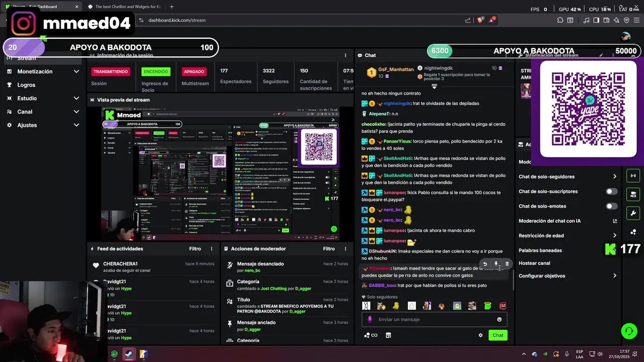The height and width of the screenshot is (362, 644).
Task: Open the Brave playlist music note icon
Action: [587, 20]
